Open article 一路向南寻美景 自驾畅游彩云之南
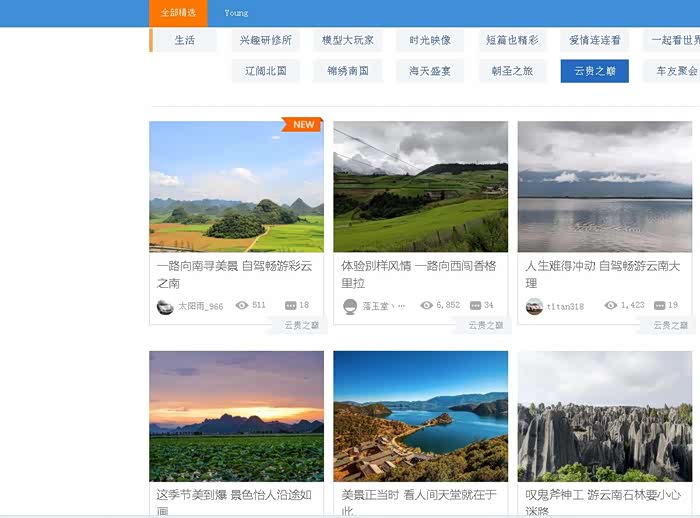 point(234,275)
